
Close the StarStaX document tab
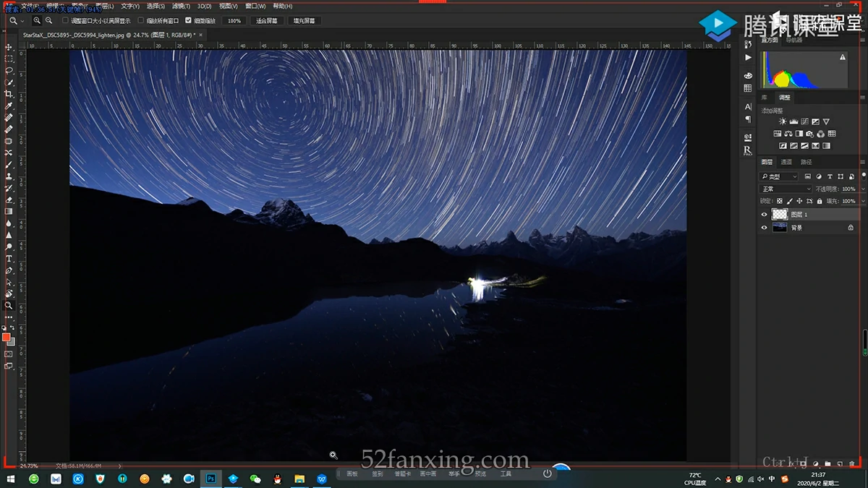pyautogui.click(x=200, y=34)
